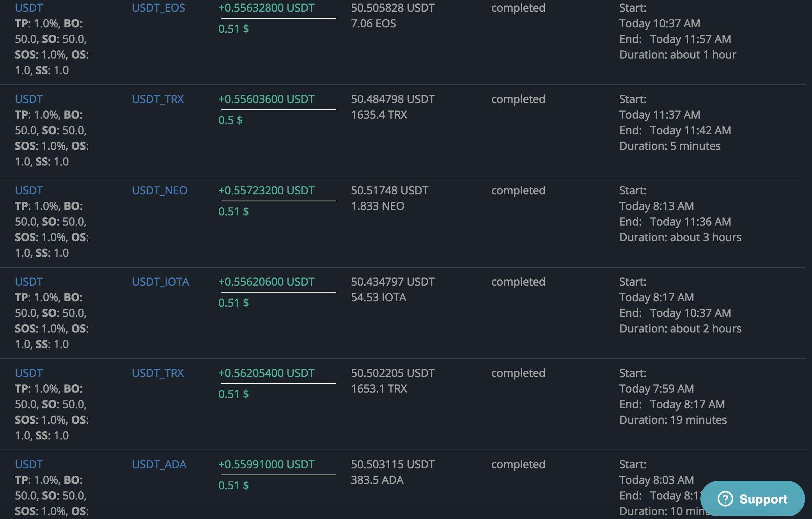The height and width of the screenshot is (519, 812).
Task: Open the USDT_IOTA pair link
Action: pyautogui.click(x=160, y=282)
